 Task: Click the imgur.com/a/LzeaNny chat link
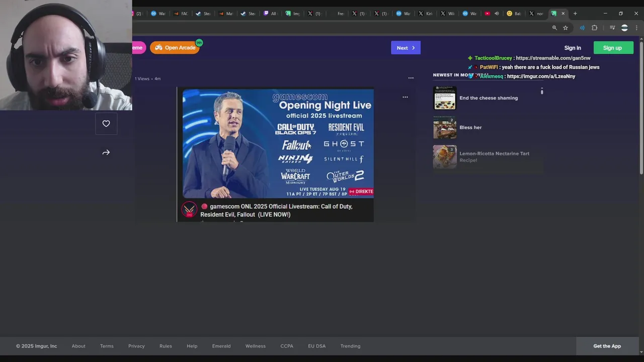(541, 76)
